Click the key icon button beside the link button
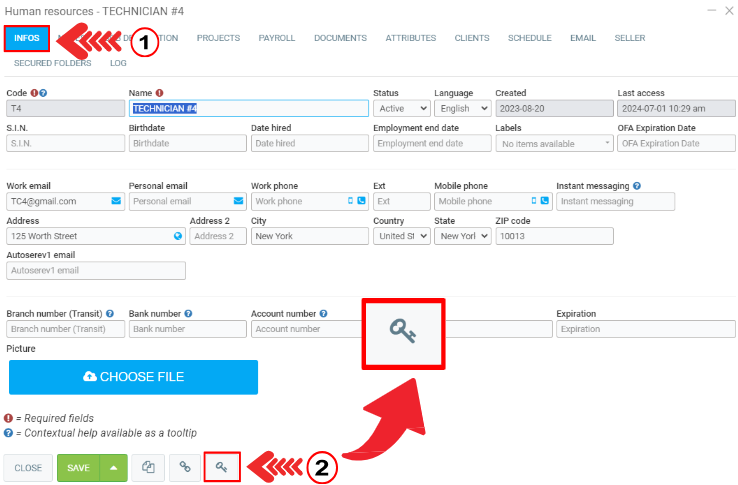 (222, 467)
